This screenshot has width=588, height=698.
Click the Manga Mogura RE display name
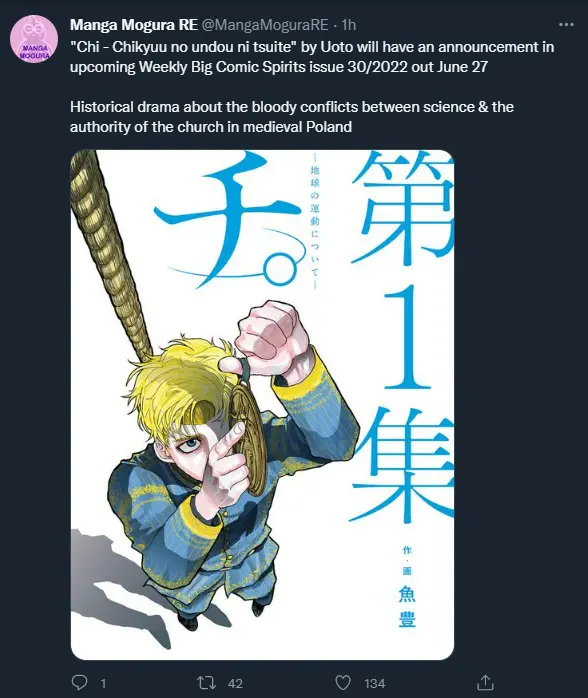pyautogui.click(x=134, y=25)
